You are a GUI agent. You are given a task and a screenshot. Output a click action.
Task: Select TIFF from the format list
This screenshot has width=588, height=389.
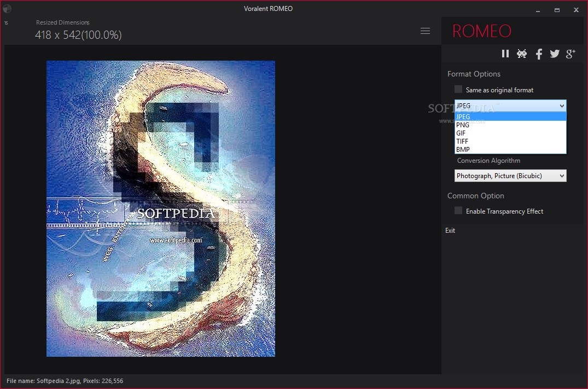[510, 141]
